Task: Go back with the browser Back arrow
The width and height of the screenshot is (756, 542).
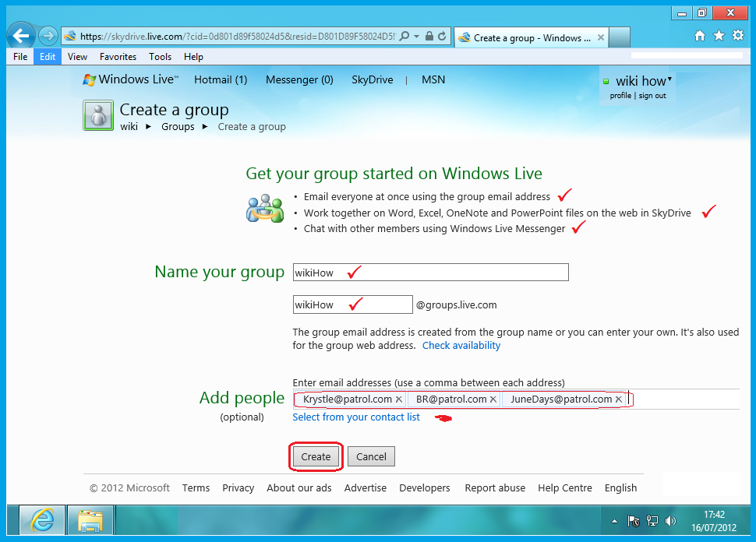Action: [x=21, y=36]
